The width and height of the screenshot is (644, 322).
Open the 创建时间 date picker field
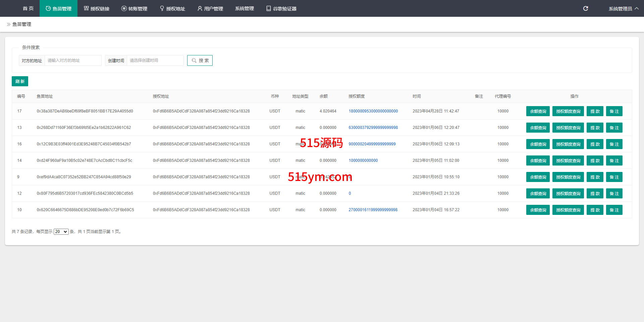tap(155, 60)
